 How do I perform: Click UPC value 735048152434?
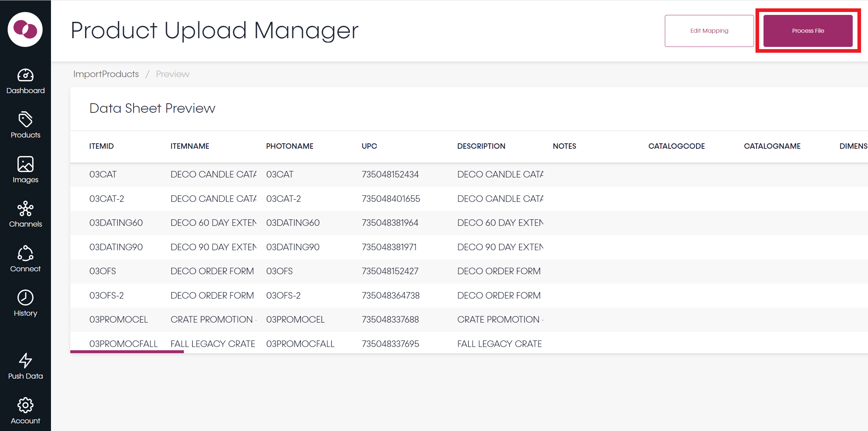[x=390, y=175]
